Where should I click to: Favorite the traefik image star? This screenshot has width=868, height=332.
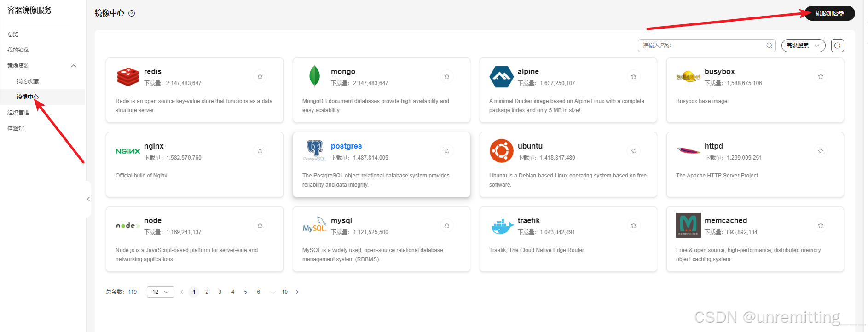tap(634, 225)
